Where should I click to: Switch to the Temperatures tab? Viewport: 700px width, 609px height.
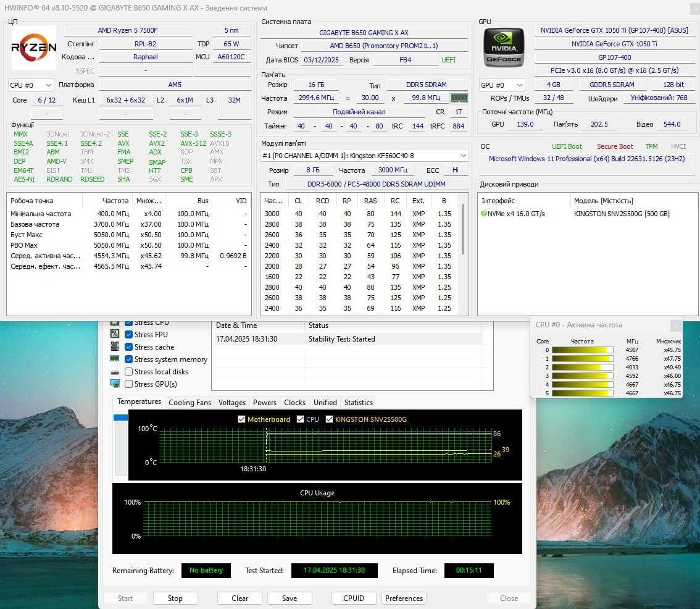point(139,401)
